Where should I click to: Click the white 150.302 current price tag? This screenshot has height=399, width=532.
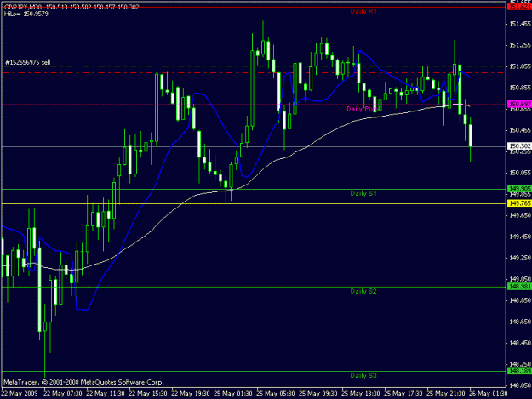(519, 146)
